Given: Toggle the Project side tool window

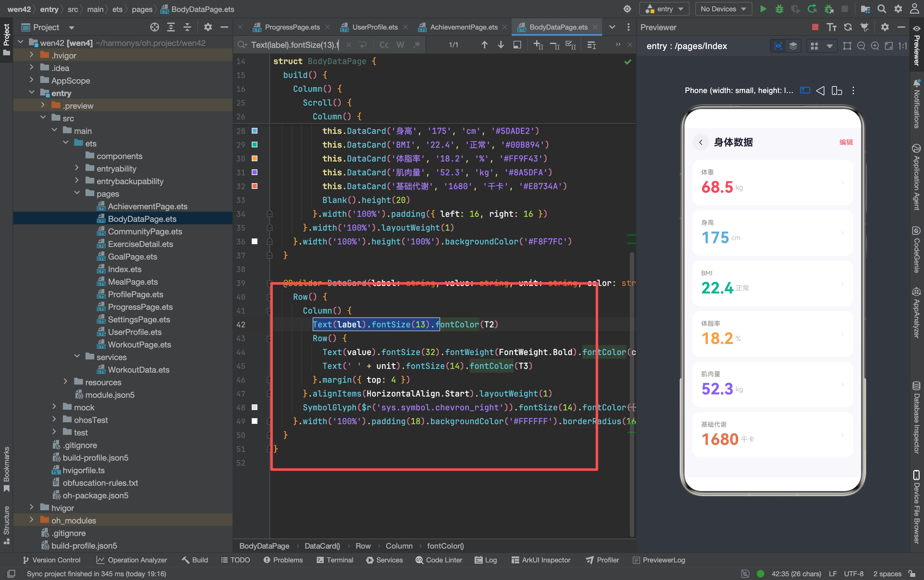Looking at the screenshot, I should 7,40.
